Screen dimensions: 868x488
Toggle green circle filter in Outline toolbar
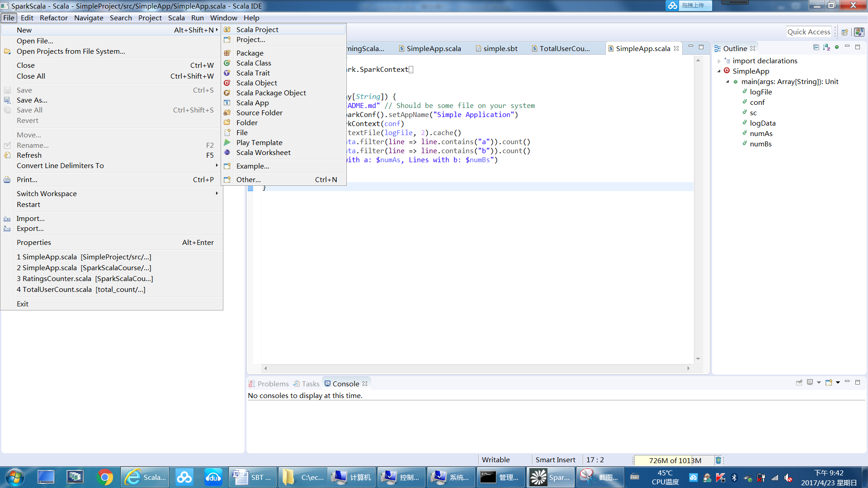(x=837, y=47)
